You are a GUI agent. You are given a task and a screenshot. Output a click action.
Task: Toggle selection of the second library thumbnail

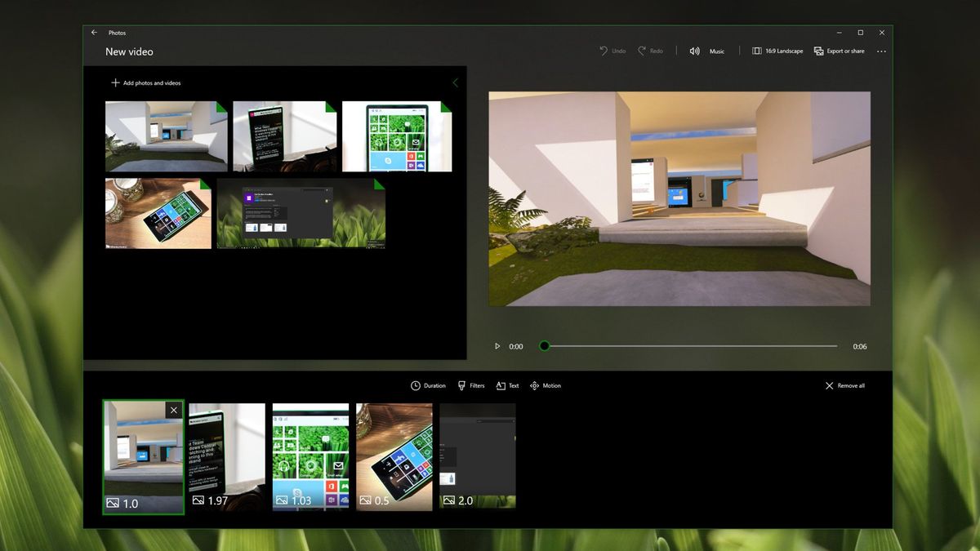click(x=328, y=108)
